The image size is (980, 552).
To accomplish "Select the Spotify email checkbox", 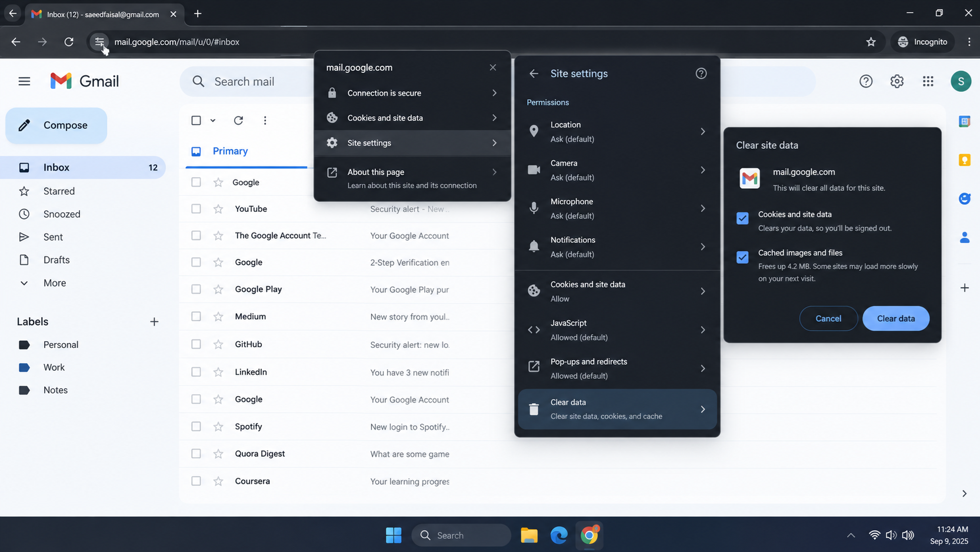I will pyautogui.click(x=196, y=427).
